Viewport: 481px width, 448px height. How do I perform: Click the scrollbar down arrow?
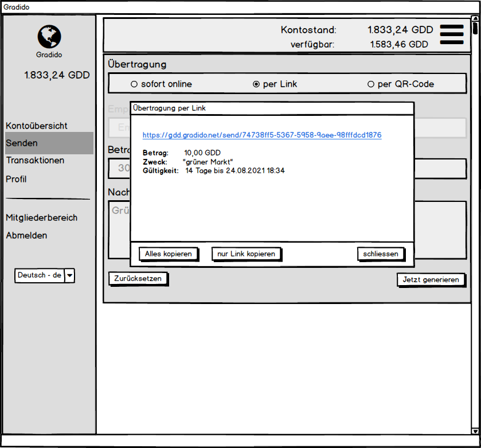(x=475, y=430)
